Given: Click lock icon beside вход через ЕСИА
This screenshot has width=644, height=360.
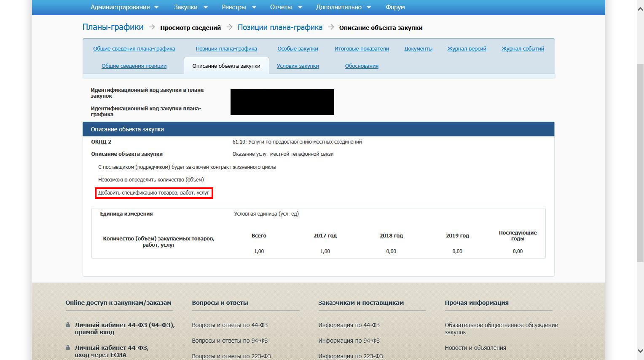Looking at the screenshot, I should pos(68,348).
